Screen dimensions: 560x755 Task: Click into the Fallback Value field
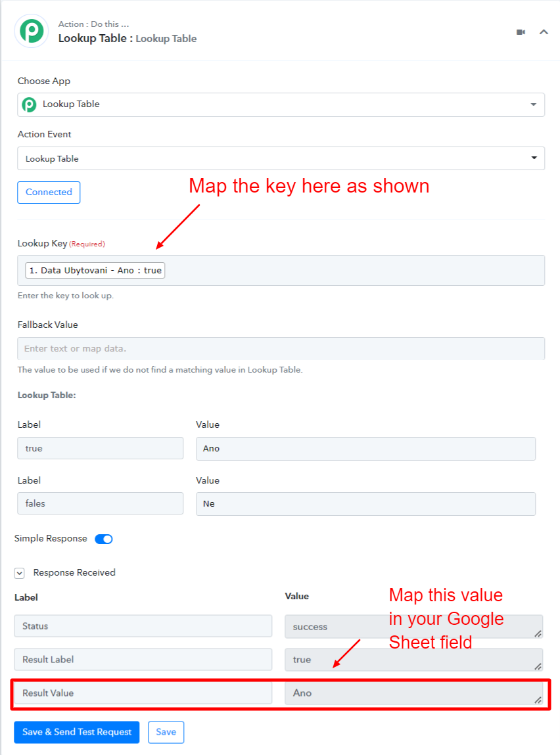coord(281,349)
